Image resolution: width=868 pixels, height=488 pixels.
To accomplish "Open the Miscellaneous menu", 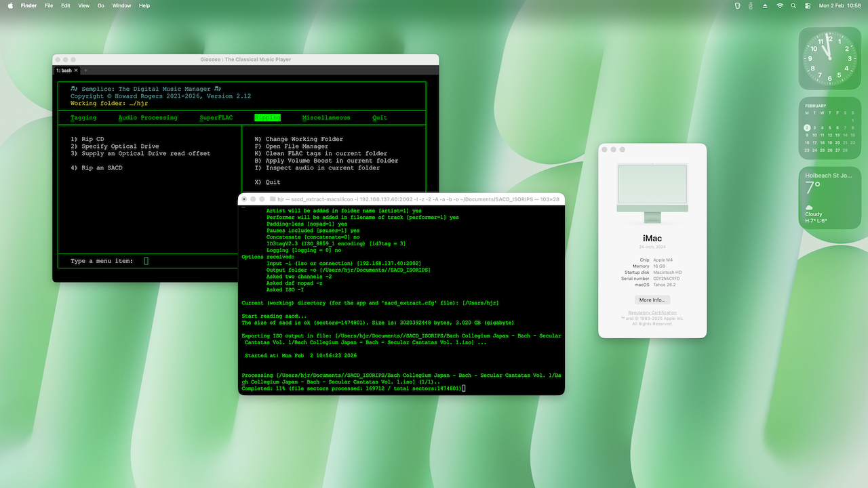I will (x=326, y=117).
